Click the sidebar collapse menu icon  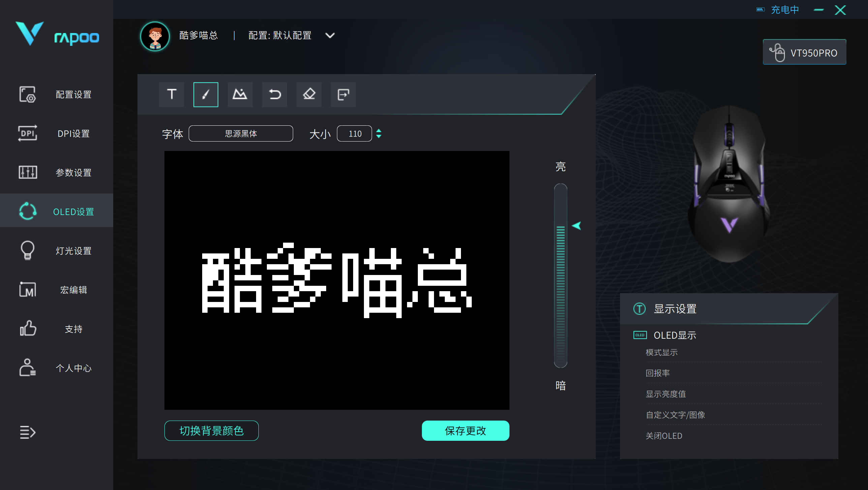(x=27, y=432)
